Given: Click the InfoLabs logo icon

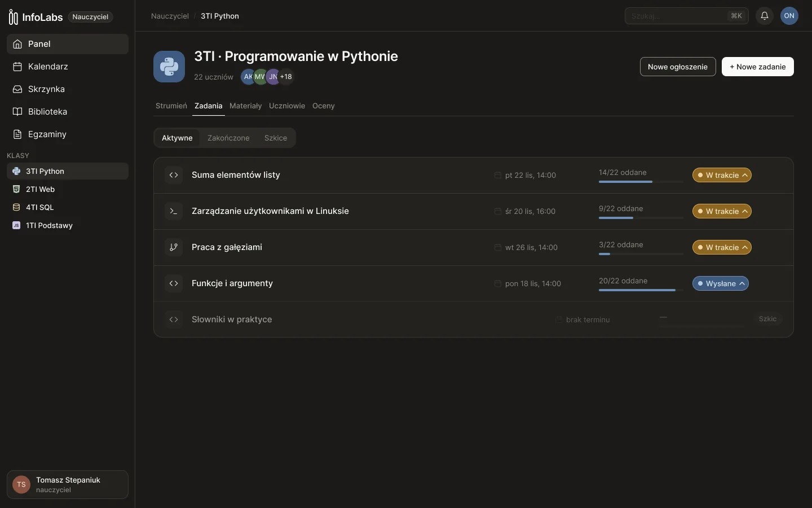Looking at the screenshot, I should [x=13, y=17].
